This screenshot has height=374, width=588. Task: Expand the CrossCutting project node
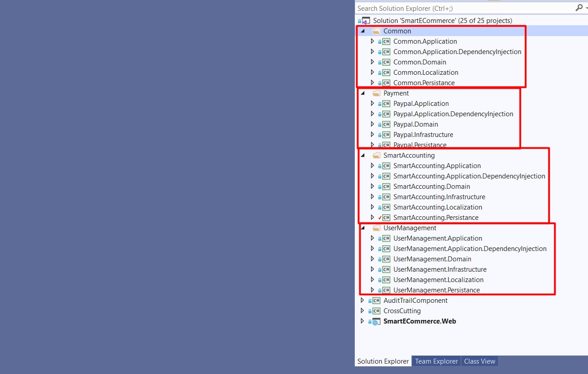pyautogui.click(x=362, y=311)
